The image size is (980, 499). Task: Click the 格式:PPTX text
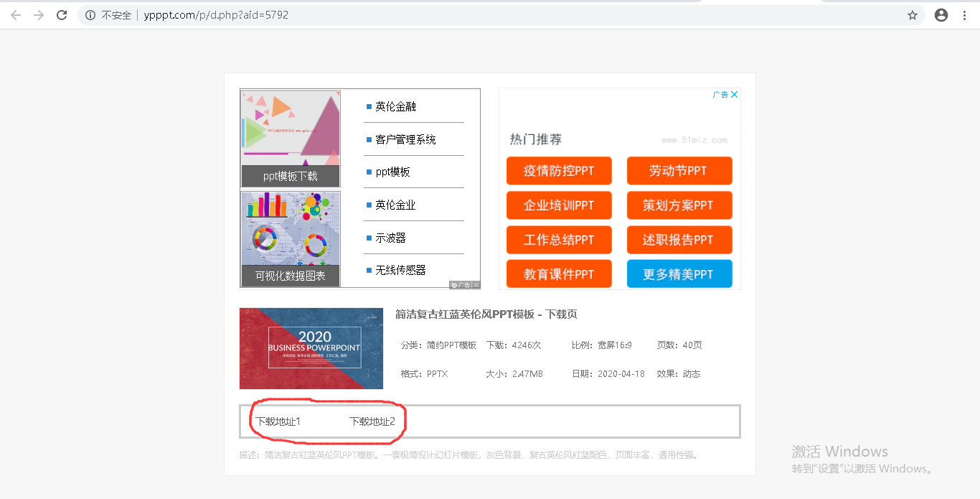(x=425, y=374)
